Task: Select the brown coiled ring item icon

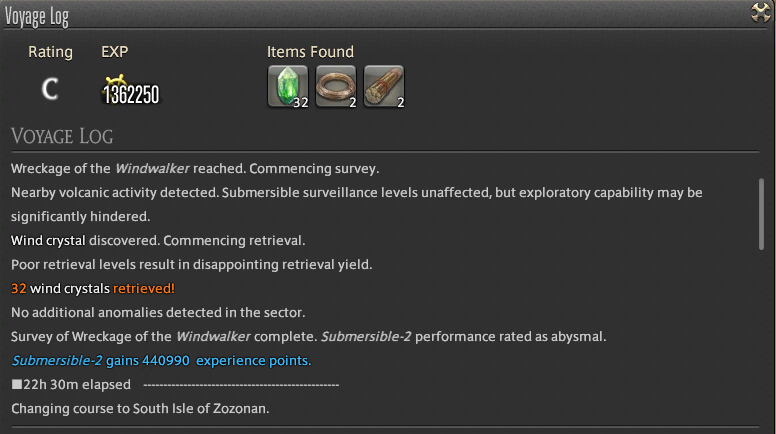Action: [x=336, y=87]
